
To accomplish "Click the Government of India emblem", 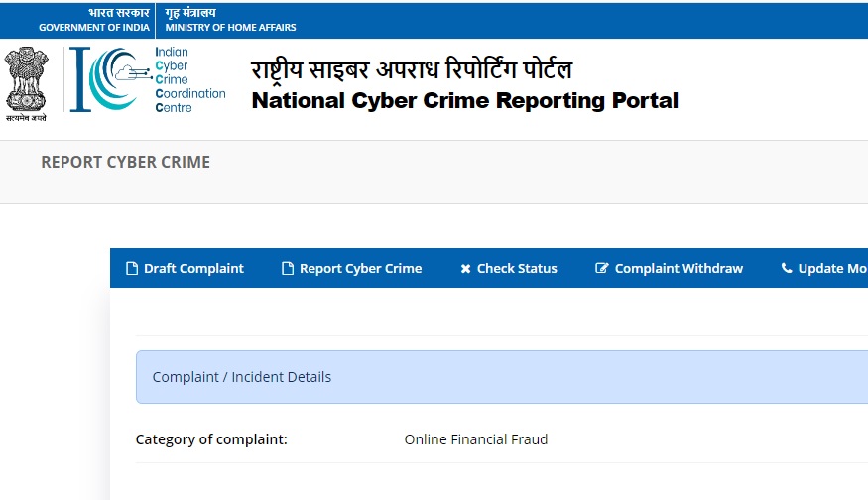I will tap(26, 82).
